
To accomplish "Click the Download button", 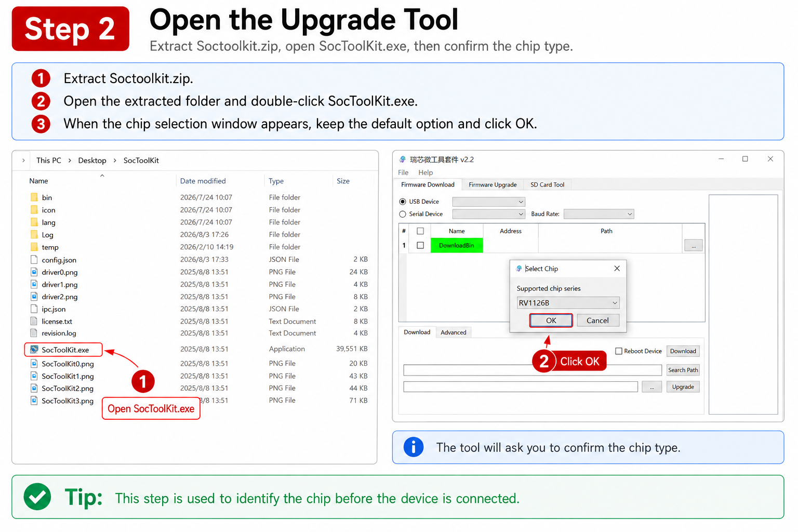I will [683, 351].
